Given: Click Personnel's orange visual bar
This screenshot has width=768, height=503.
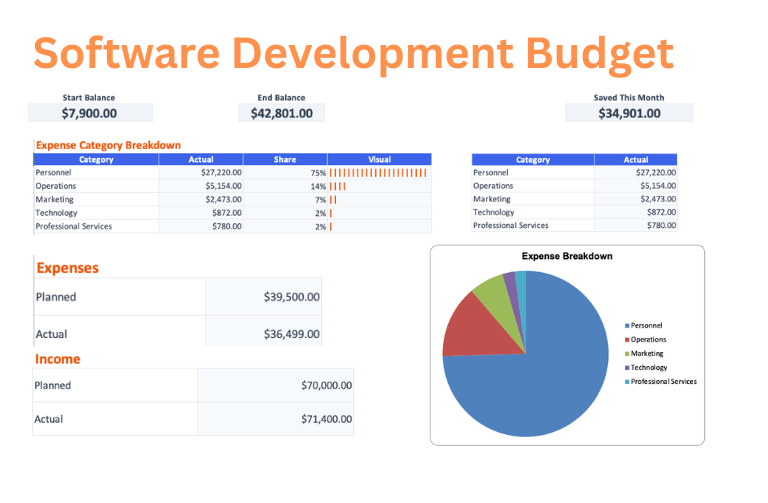Looking at the screenshot, I should [378, 173].
